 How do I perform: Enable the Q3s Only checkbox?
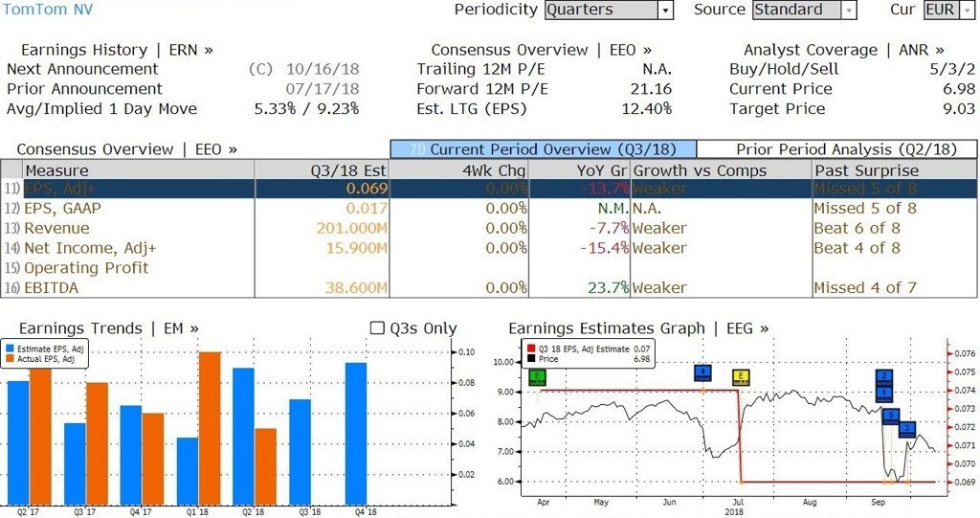click(377, 328)
